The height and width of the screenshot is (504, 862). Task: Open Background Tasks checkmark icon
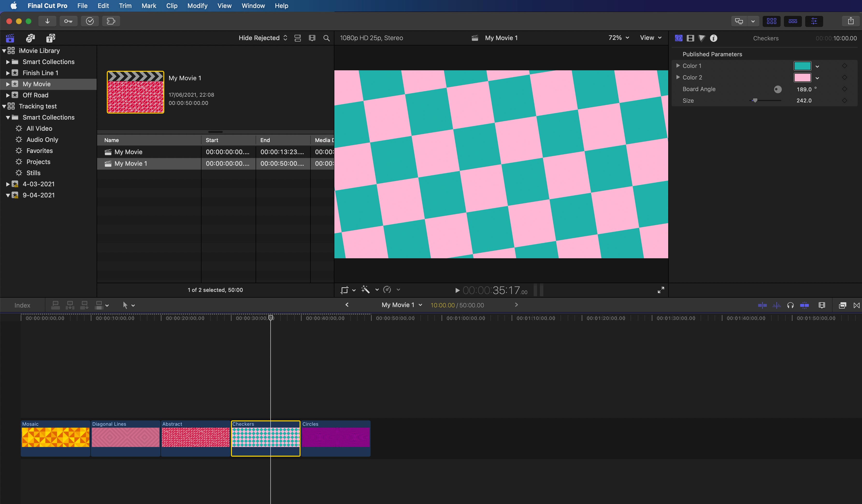[90, 21]
